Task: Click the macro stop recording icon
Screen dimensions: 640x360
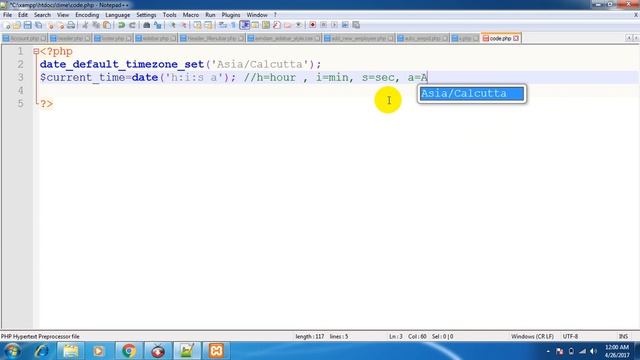Action: (323, 25)
